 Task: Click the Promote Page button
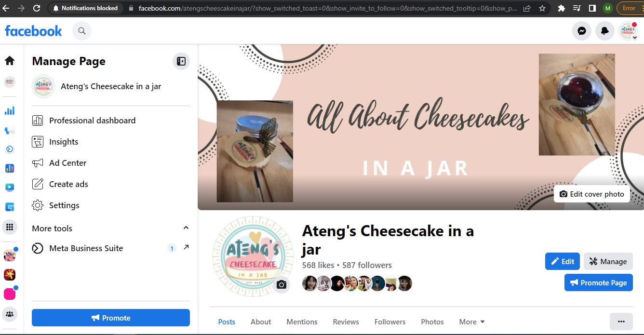tap(599, 282)
